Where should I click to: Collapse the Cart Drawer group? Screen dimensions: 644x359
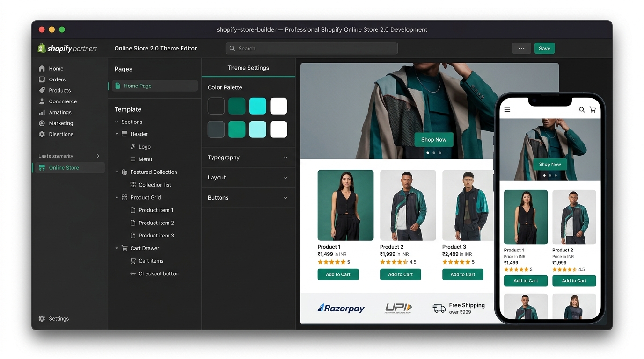tap(117, 248)
